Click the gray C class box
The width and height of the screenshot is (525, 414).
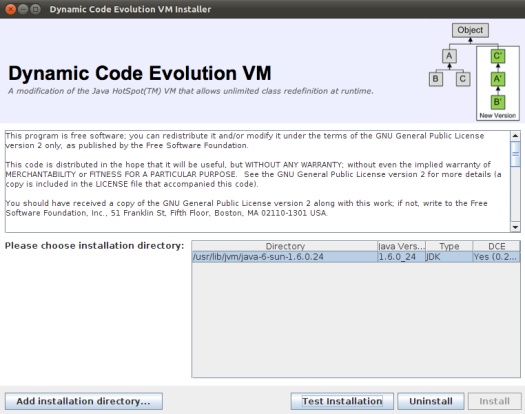tap(463, 79)
